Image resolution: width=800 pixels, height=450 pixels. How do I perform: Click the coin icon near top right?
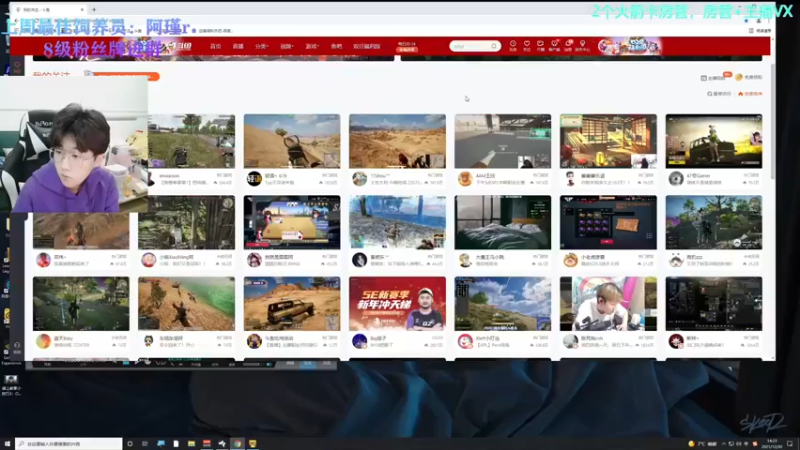[739, 77]
